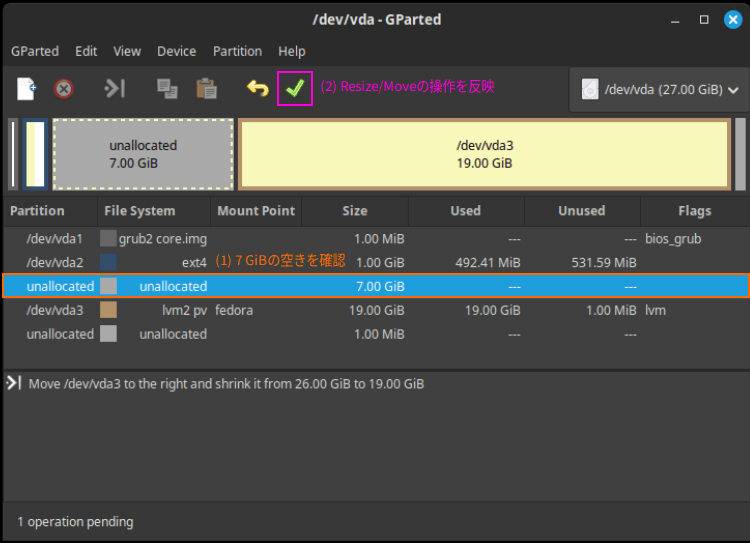Click the '1 operation pending' status text
Image resolution: width=750 pixels, height=543 pixels.
(76, 521)
